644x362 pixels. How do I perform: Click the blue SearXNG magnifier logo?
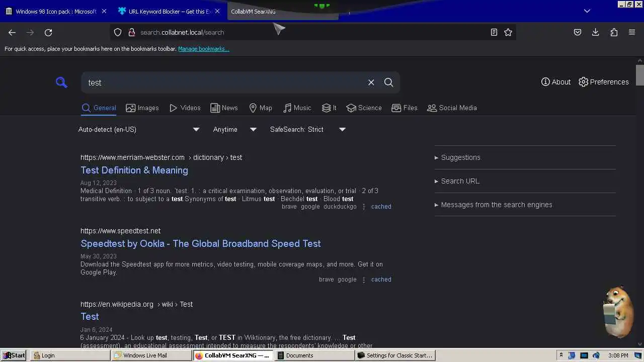click(x=61, y=82)
